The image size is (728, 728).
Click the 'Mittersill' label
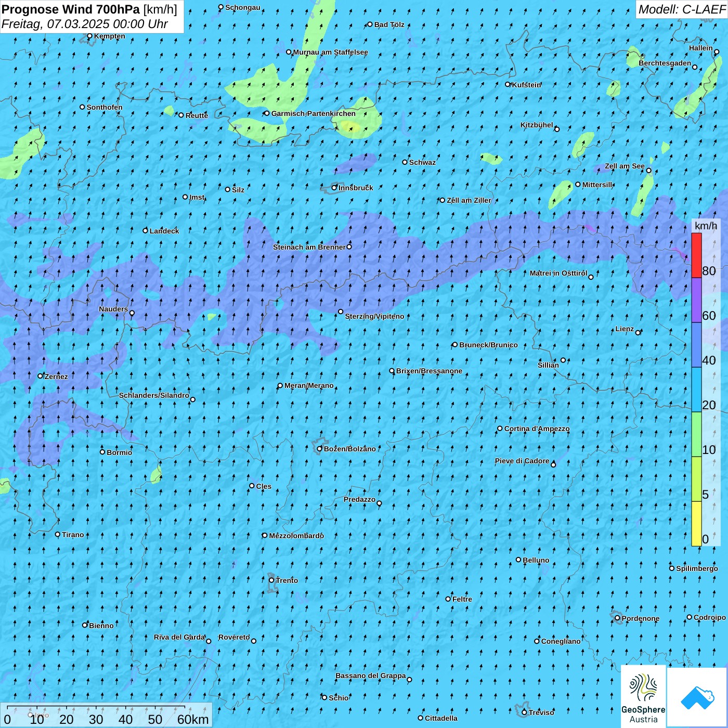tap(597, 185)
